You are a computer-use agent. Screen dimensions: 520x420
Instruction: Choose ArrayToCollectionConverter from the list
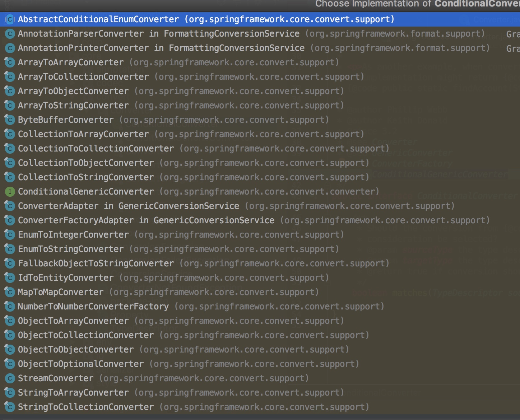[x=83, y=77]
